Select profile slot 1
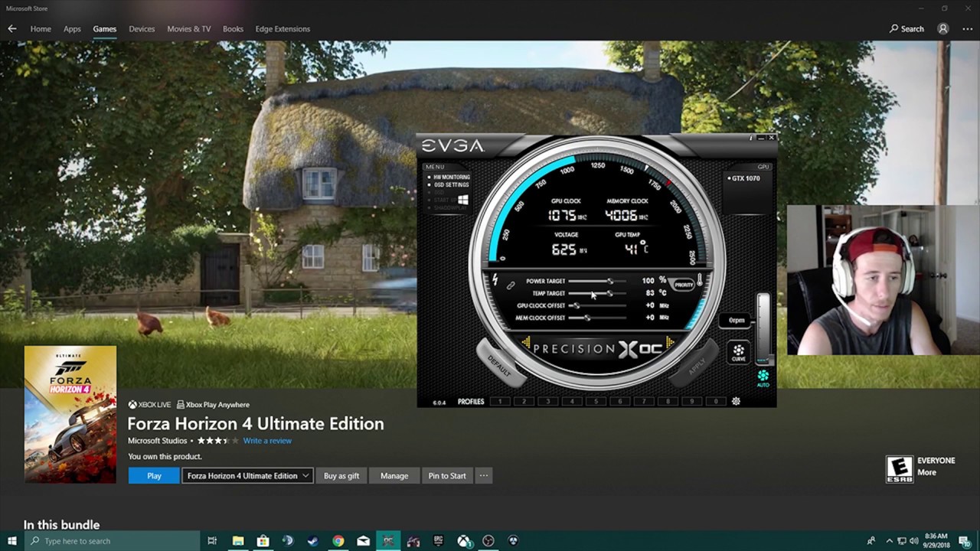The image size is (980, 551). [x=500, y=401]
